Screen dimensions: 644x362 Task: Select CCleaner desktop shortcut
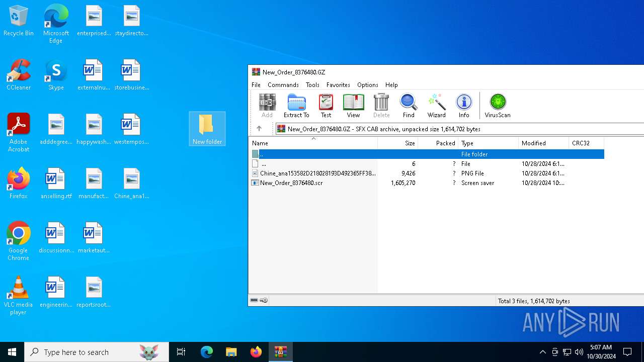pyautogui.click(x=19, y=75)
